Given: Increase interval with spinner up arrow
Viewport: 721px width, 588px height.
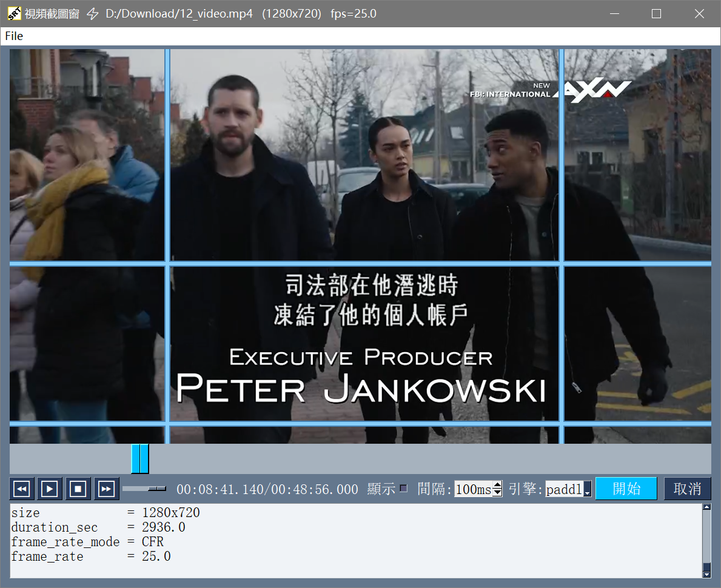Looking at the screenshot, I should click(497, 485).
